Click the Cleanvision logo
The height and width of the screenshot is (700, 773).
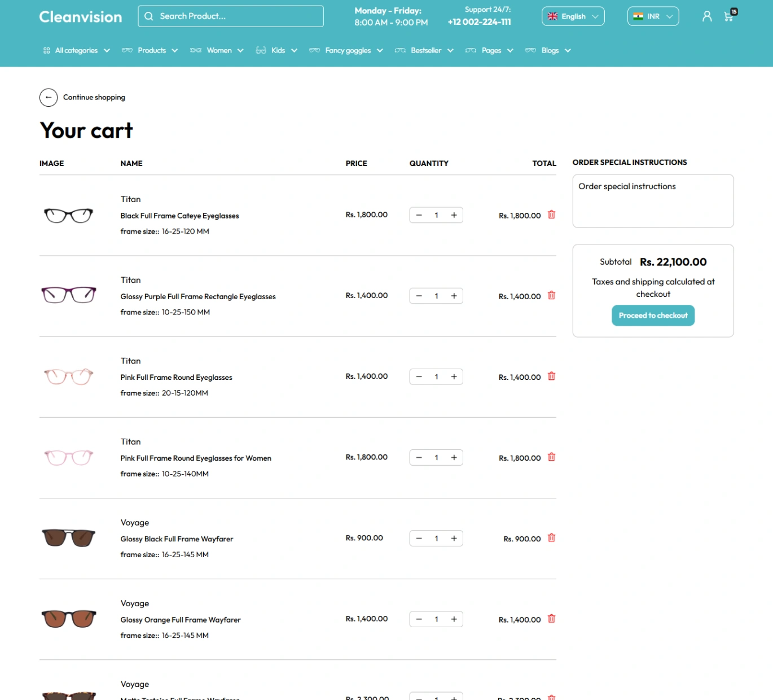coord(81,17)
